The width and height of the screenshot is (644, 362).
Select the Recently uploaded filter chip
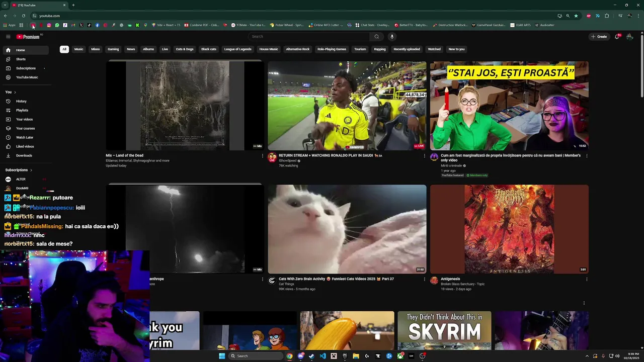[407, 49]
